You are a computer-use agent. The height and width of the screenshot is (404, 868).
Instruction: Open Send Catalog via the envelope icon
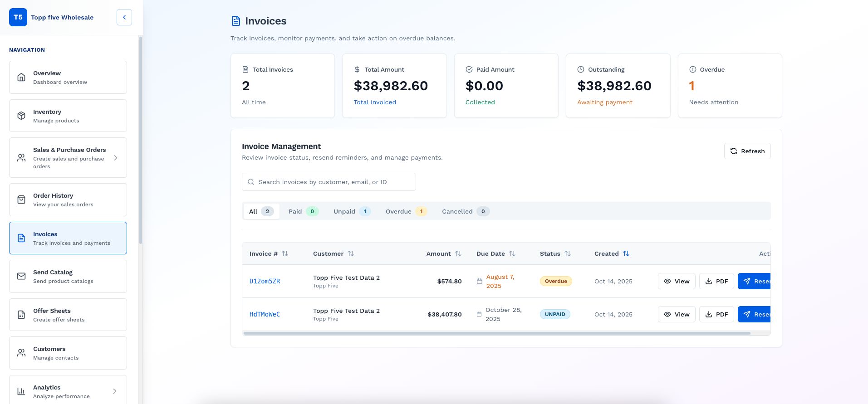pos(21,276)
